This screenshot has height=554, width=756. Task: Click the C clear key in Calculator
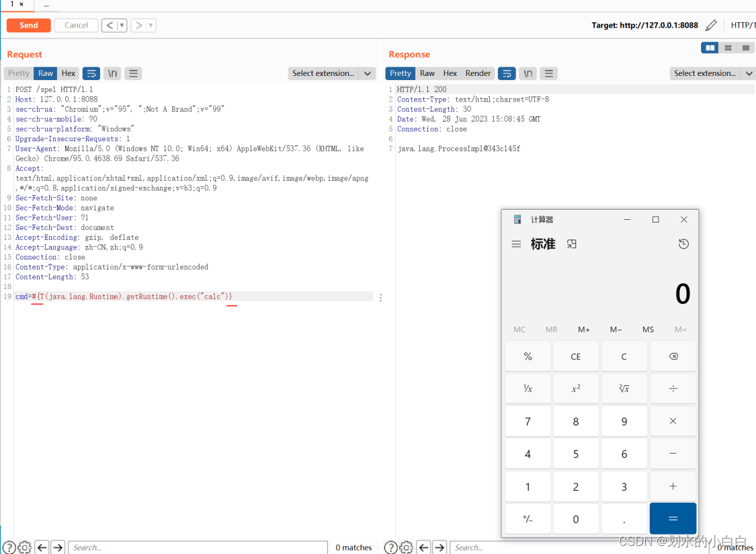[x=624, y=356]
